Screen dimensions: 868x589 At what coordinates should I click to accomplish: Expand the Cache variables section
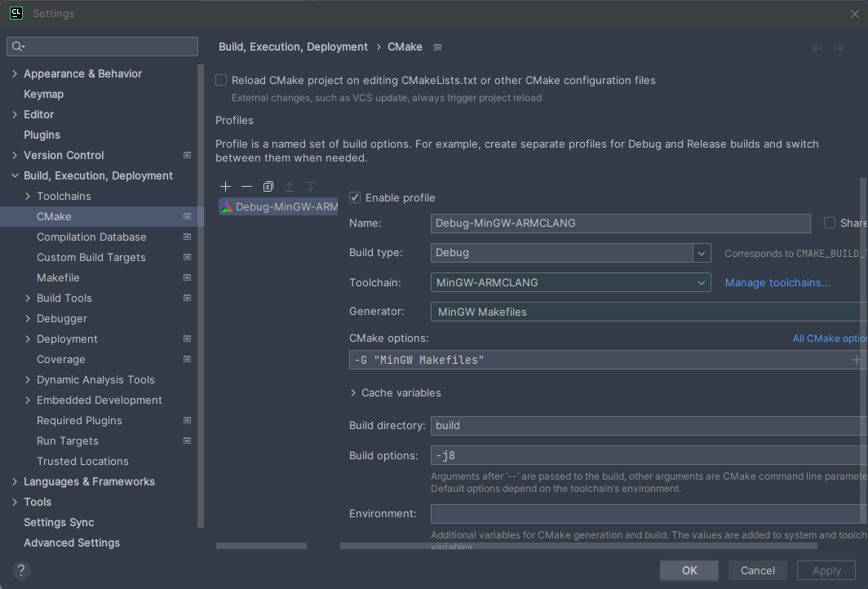[x=353, y=393]
